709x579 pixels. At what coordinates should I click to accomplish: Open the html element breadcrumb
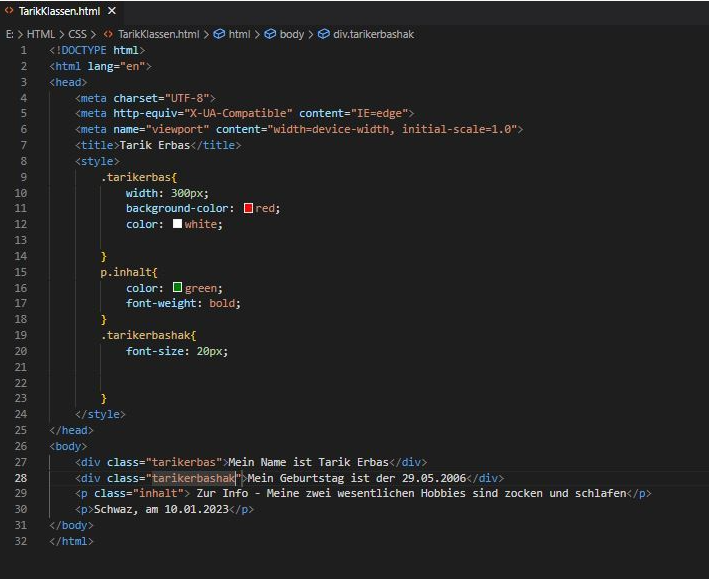[x=239, y=34]
